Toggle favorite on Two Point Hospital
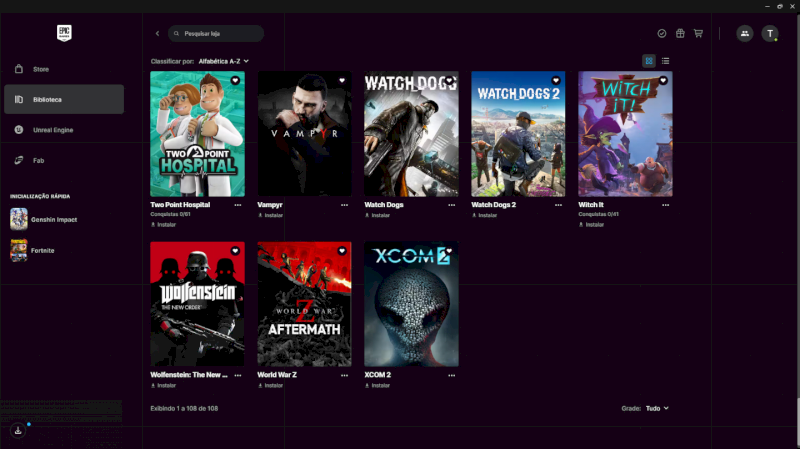The width and height of the screenshot is (800, 449). click(x=235, y=81)
